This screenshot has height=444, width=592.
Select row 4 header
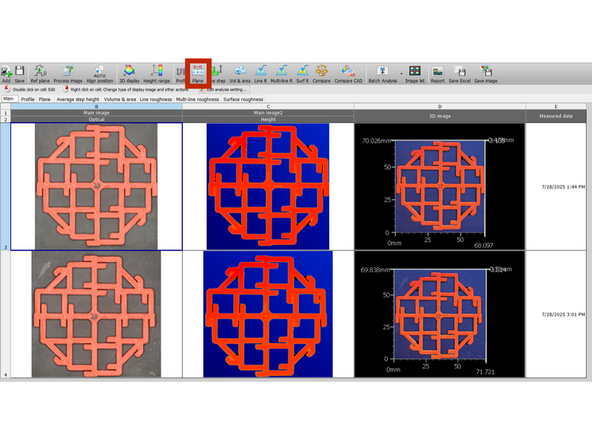(5, 314)
